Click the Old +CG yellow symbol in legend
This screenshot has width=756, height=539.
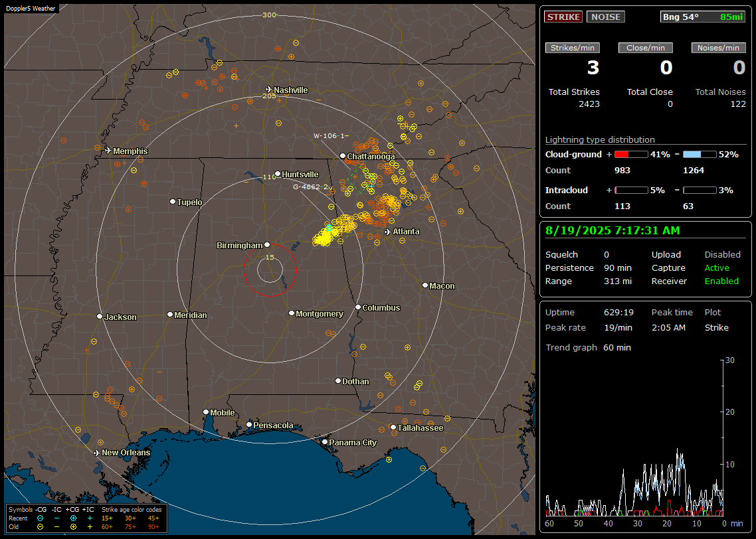[73, 527]
